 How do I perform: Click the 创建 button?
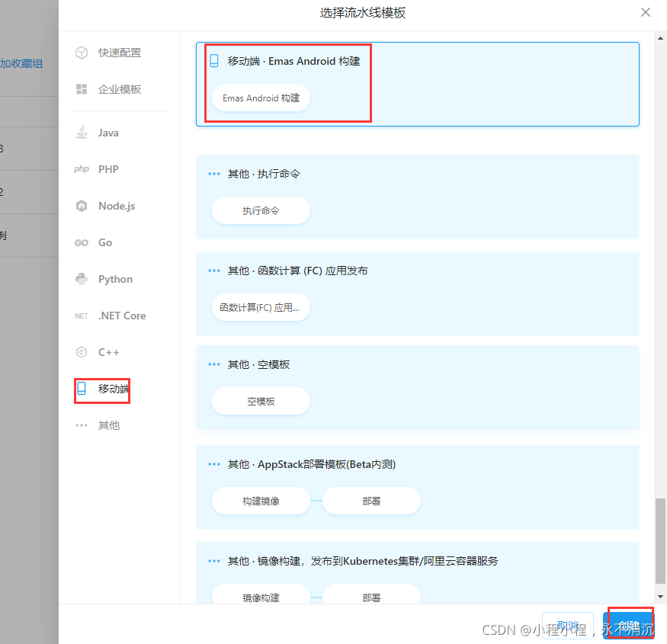[x=628, y=625]
